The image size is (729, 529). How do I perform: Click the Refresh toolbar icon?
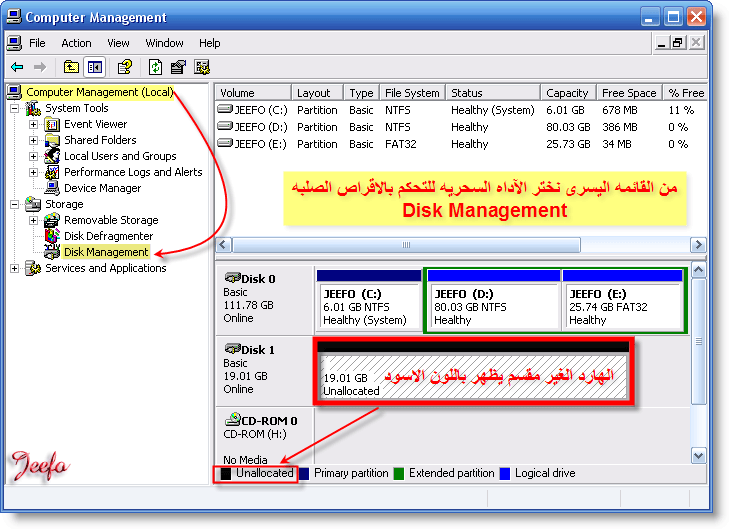[155, 67]
